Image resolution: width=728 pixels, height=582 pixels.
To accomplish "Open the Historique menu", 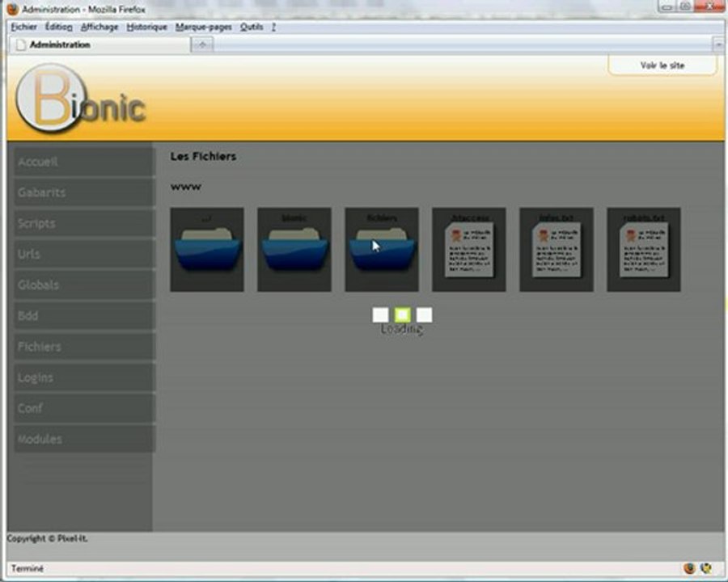I will 146,27.
